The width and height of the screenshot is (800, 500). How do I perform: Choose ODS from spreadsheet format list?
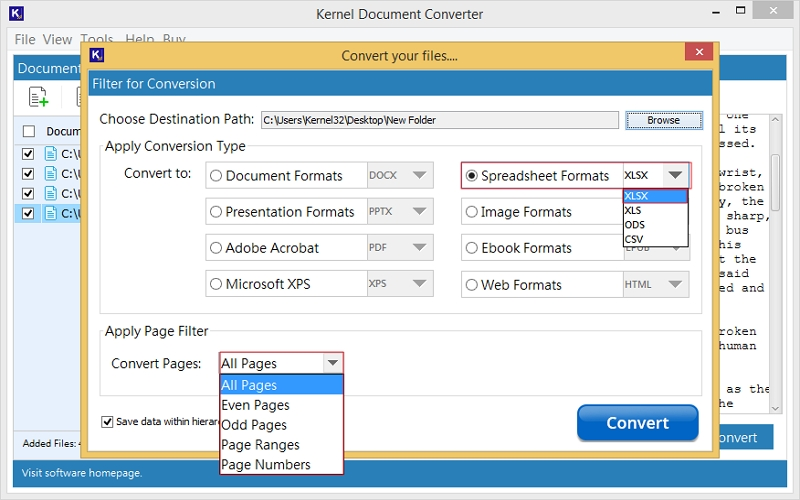[x=655, y=224]
